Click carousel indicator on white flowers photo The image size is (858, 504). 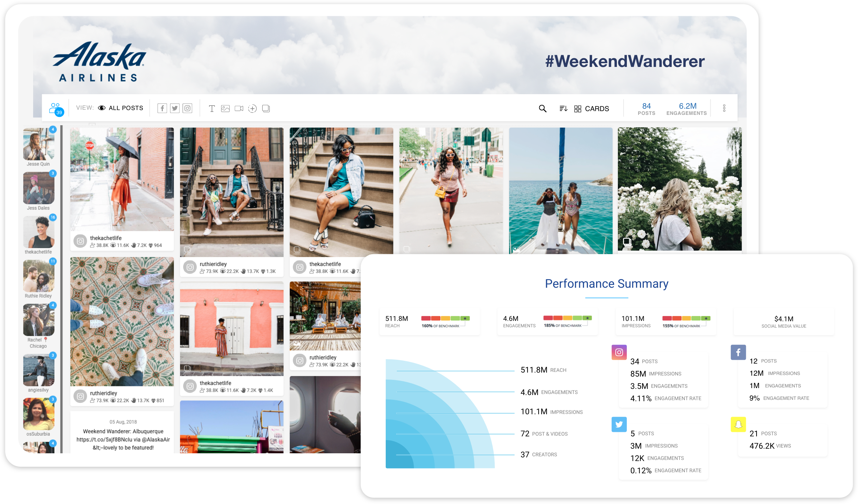point(627,241)
